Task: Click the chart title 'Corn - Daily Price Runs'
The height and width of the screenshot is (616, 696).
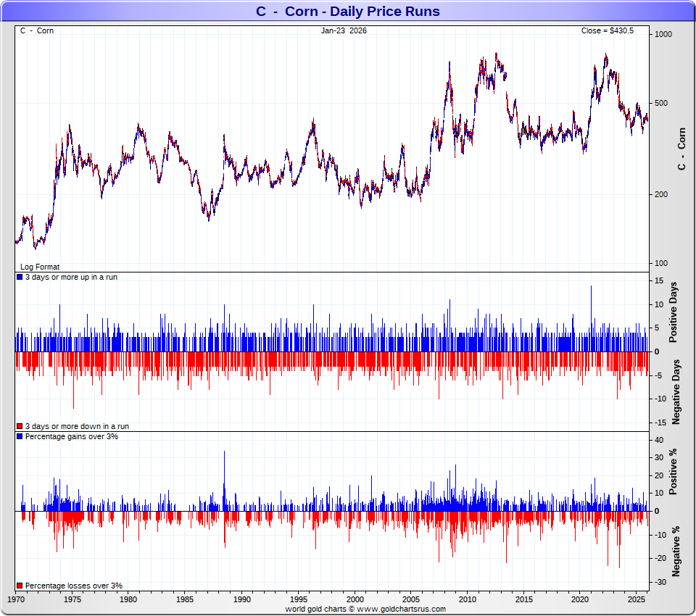Action: [348, 12]
